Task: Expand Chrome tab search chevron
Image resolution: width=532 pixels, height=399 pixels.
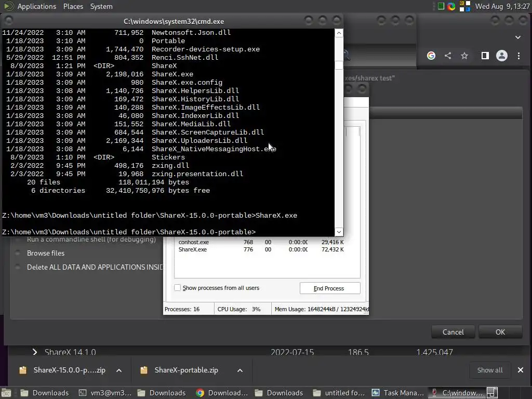Action: (x=518, y=37)
